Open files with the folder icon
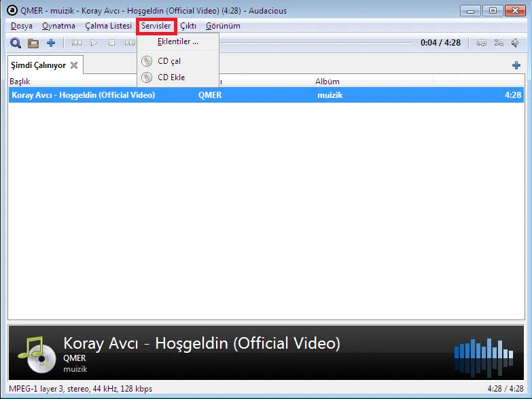Viewport: 532px width, 399px height. 33,43
